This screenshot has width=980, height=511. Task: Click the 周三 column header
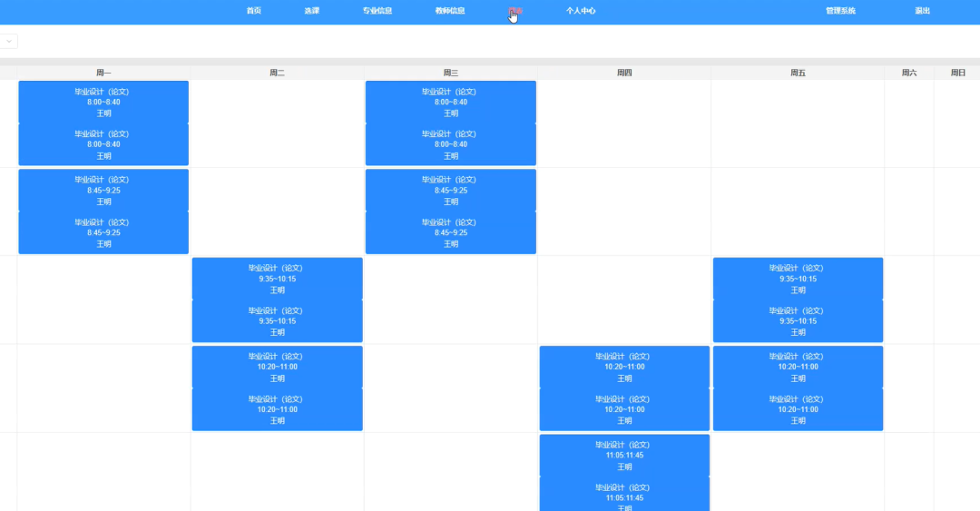451,73
